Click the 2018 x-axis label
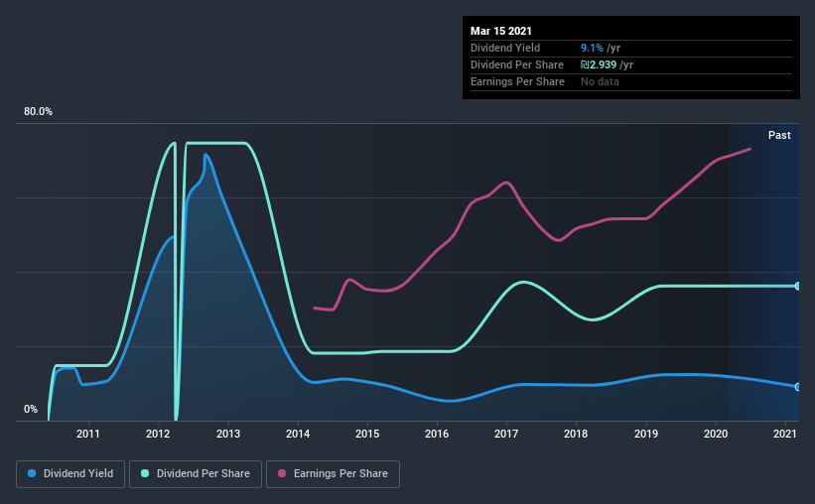The image size is (815, 504). [x=576, y=434]
